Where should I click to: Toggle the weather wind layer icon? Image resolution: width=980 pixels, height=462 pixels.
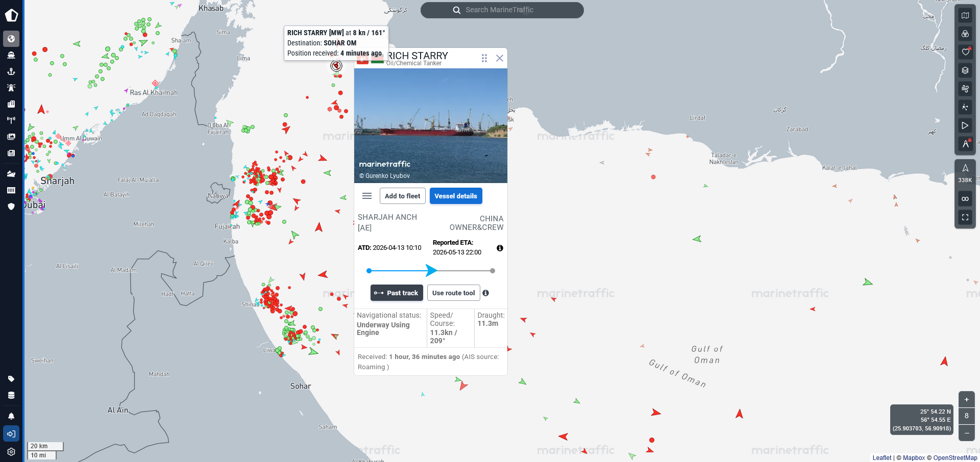pyautogui.click(x=965, y=89)
